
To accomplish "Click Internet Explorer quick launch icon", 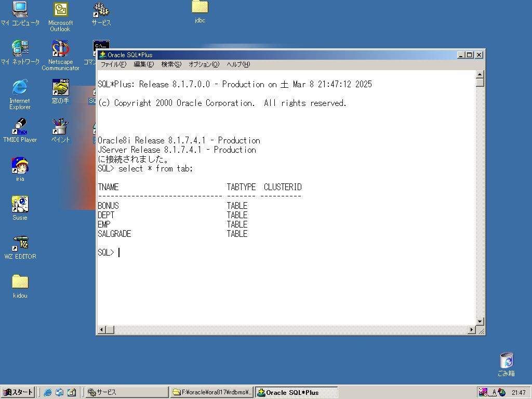I will 48,392.
